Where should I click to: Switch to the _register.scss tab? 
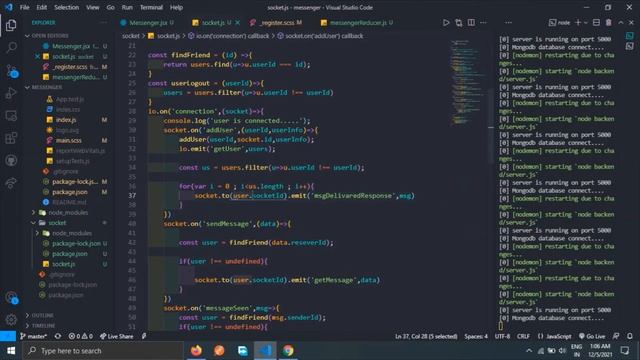(277, 23)
